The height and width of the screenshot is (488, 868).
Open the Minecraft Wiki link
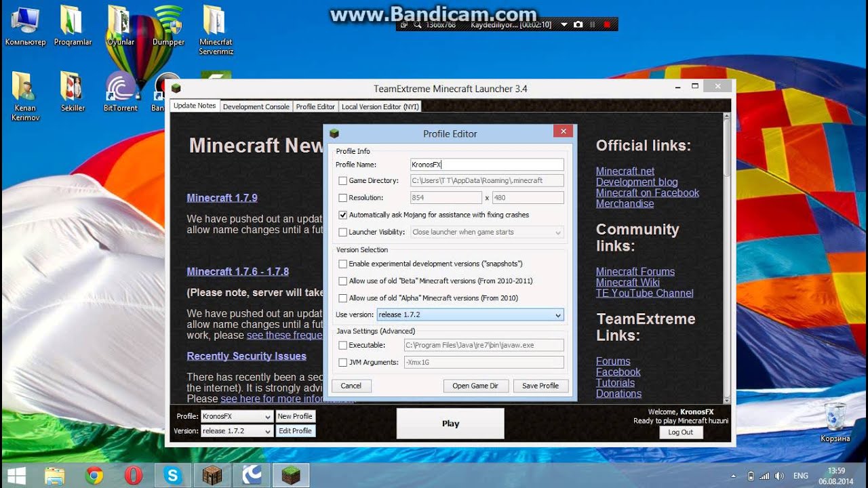pyautogui.click(x=628, y=282)
